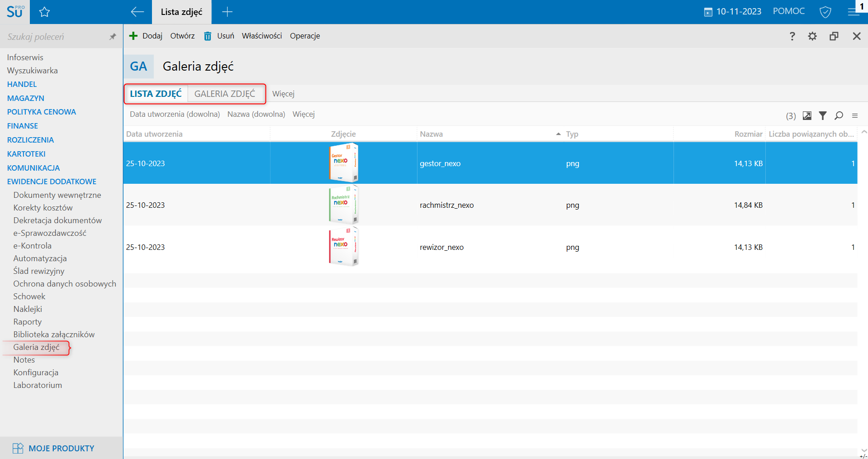This screenshot has height=459, width=868.
Task: Click Otwórz in the toolbar
Action: (x=182, y=36)
